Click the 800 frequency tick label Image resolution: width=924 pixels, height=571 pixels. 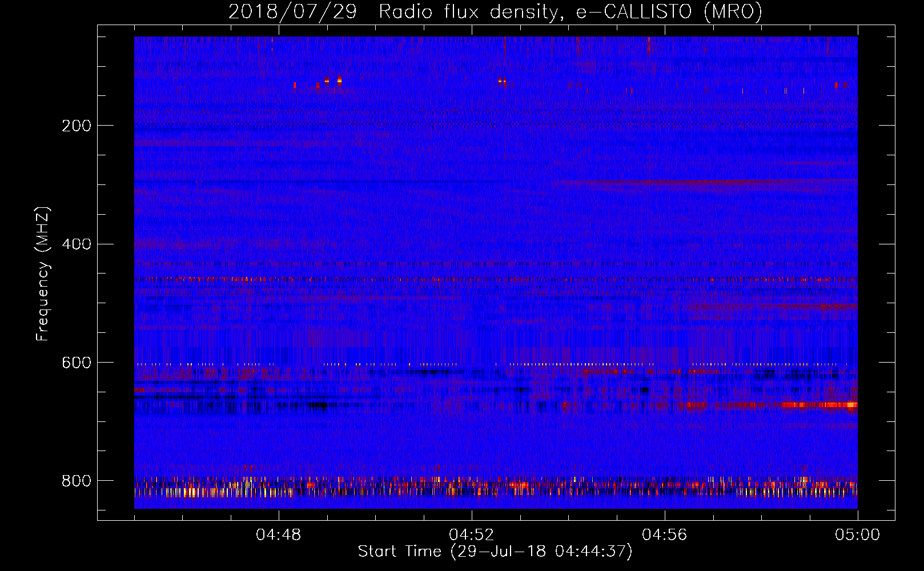(77, 481)
